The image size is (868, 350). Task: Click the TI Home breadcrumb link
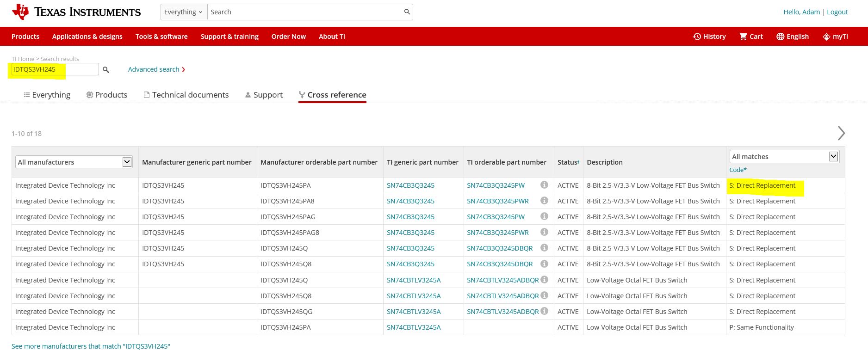tap(23, 59)
